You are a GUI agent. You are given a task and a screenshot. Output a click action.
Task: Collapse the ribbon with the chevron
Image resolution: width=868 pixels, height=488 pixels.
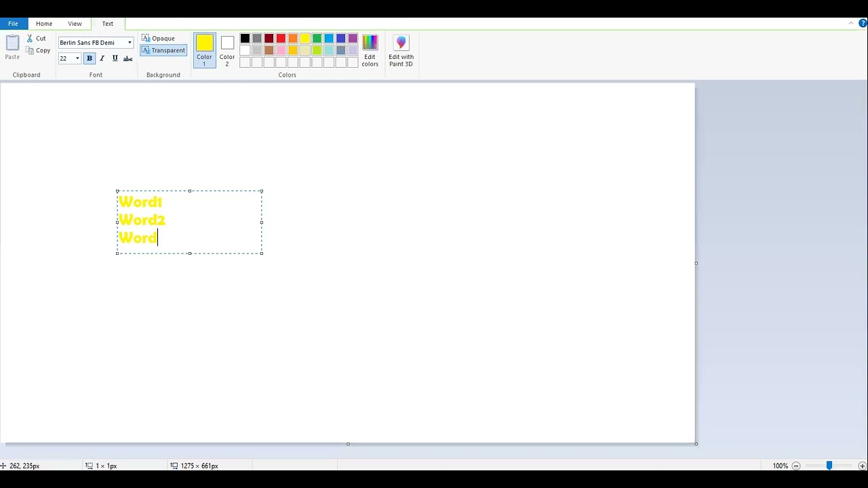click(851, 24)
